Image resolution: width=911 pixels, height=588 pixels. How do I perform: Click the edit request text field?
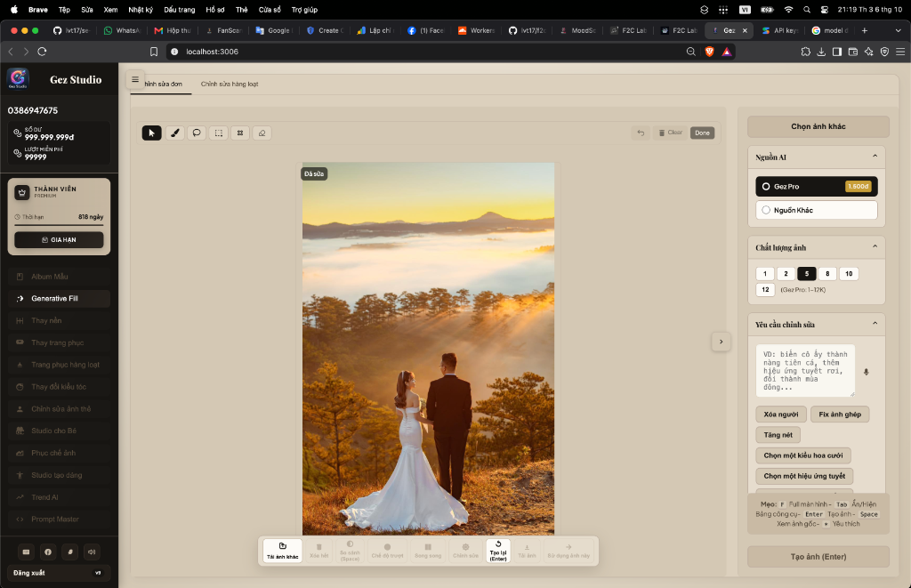(805, 371)
